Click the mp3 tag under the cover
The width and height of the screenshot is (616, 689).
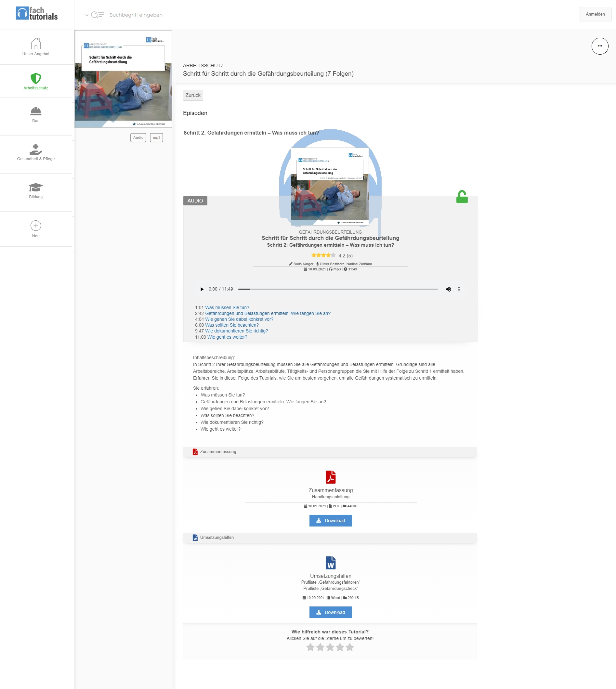[156, 138]
